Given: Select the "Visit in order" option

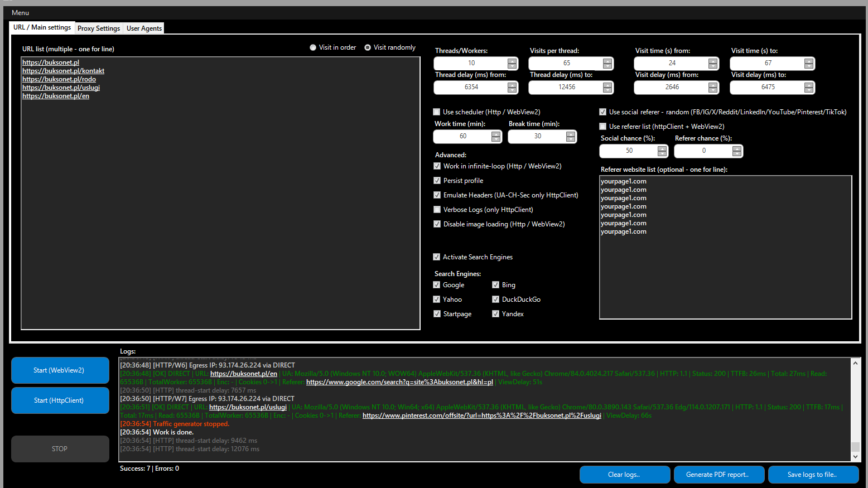Looking at the screenshot, I should [313, 47].
